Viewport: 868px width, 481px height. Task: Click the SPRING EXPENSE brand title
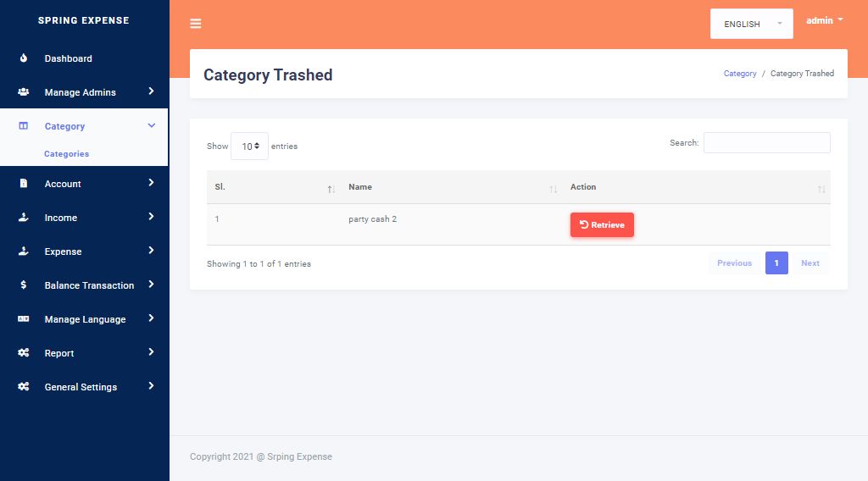(x=84, y=20)
